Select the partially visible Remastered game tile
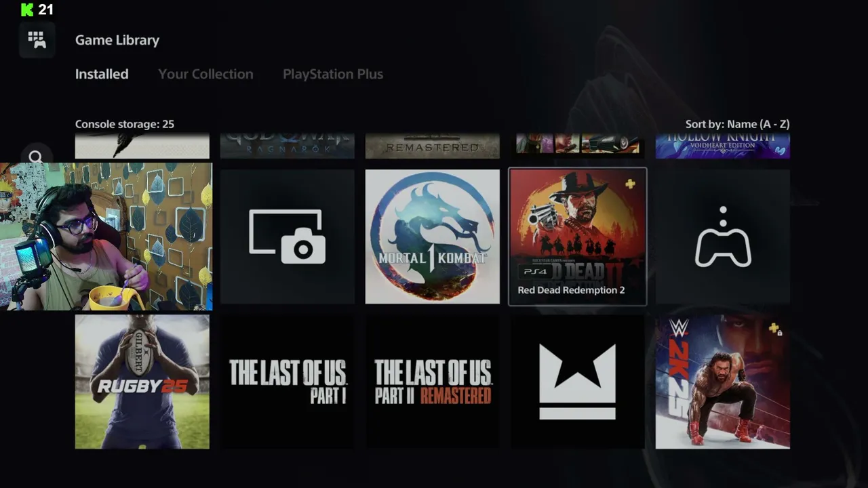 pyautogui.click(x=433, y=146)
